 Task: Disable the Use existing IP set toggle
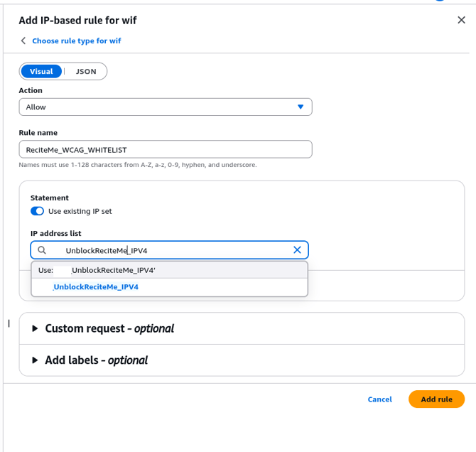pos(37,211)
